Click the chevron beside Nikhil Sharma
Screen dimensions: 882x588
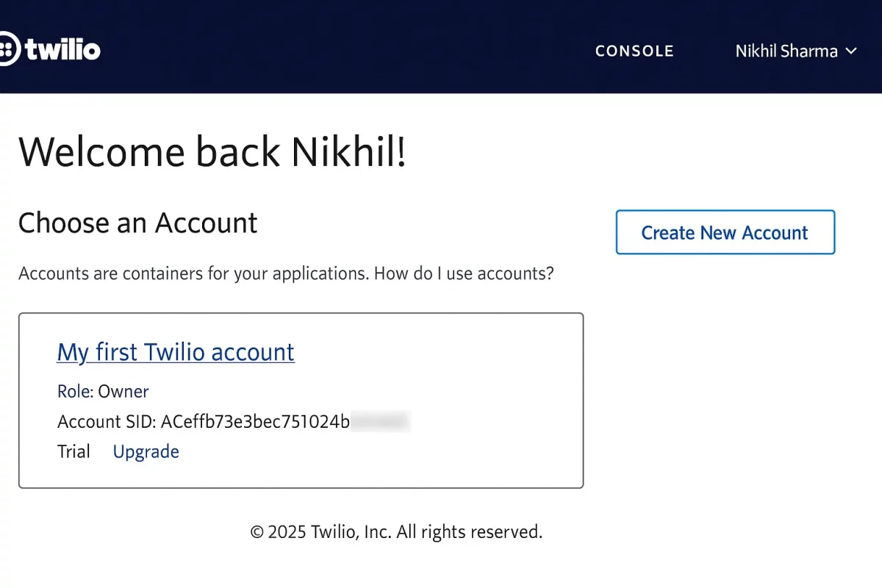[852, 51]
